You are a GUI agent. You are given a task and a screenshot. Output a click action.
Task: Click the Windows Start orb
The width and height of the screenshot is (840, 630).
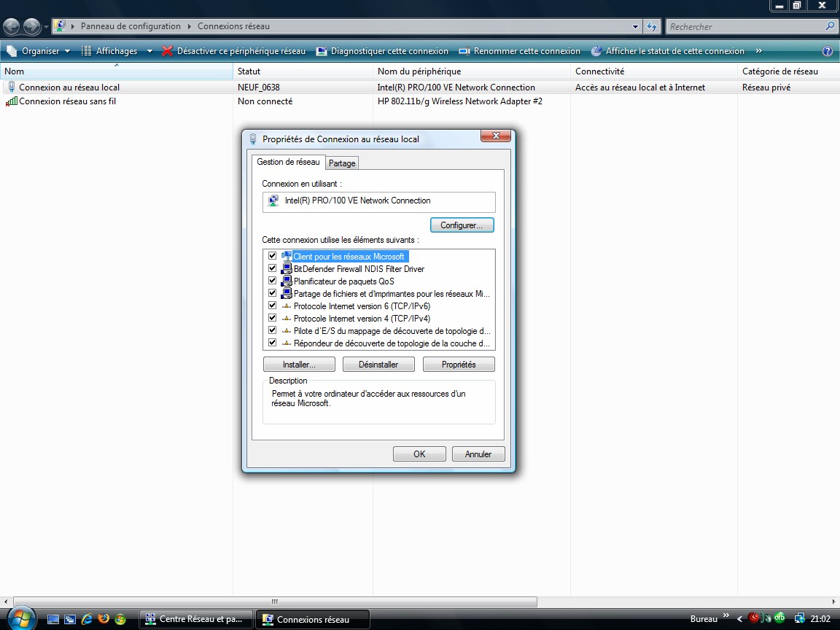pos(21,619)
